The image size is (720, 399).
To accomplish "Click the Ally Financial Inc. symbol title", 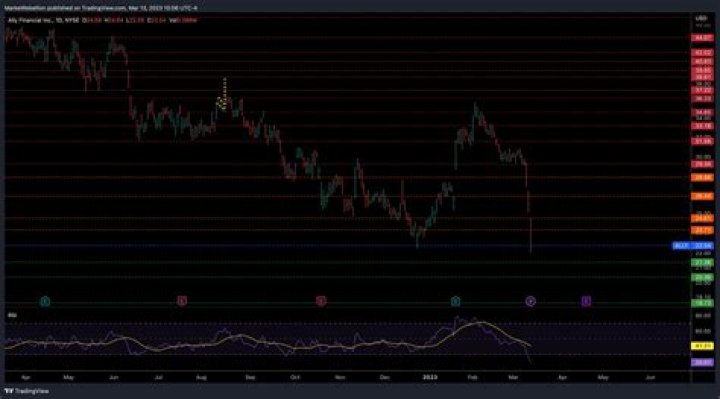I will point(30,20).
